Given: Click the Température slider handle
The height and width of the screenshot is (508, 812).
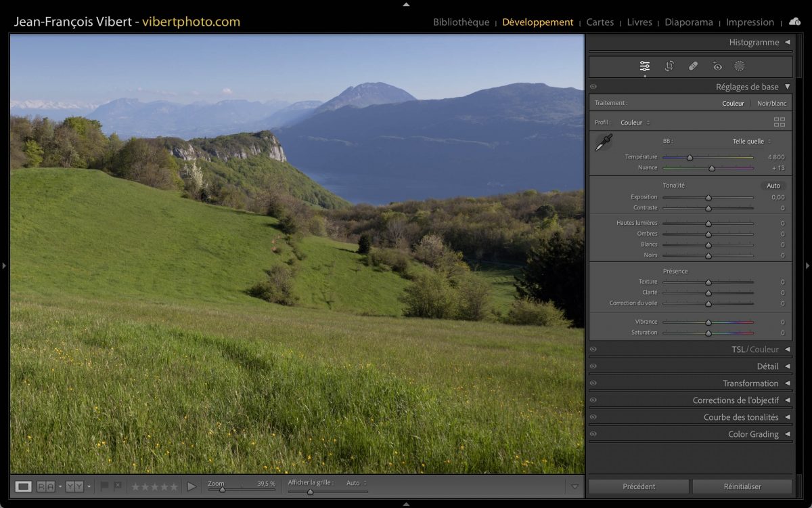Looking at the screenshot, I should (x=690, y=157).
